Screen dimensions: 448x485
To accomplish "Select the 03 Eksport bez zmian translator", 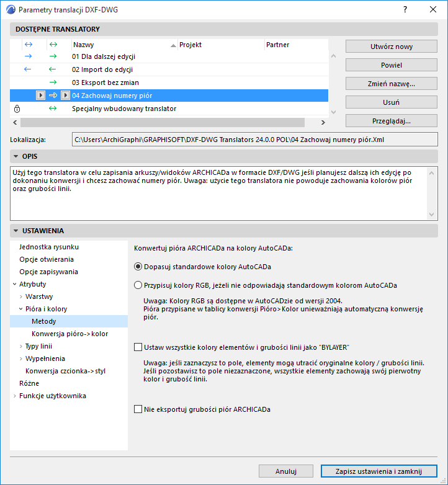I will (x=169, y=82).
